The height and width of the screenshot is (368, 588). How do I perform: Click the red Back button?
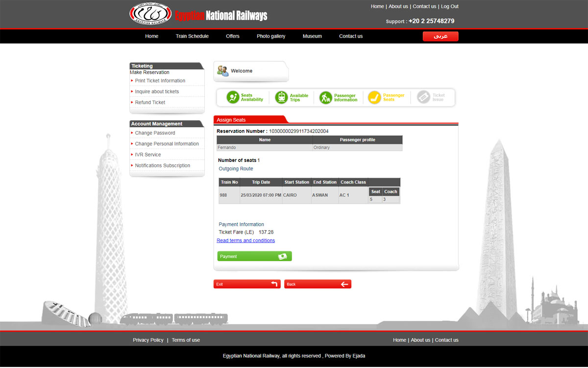318,284
